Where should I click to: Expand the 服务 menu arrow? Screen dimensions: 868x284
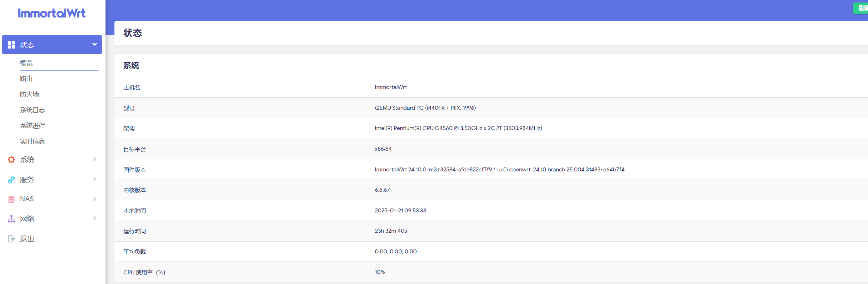click(x=94, y=179)
